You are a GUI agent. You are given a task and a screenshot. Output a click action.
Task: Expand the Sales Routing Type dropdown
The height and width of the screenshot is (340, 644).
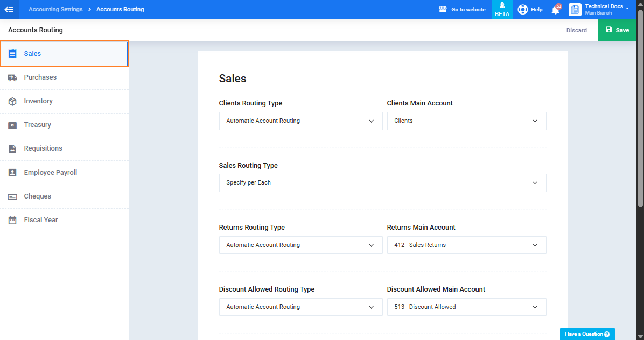382,183
